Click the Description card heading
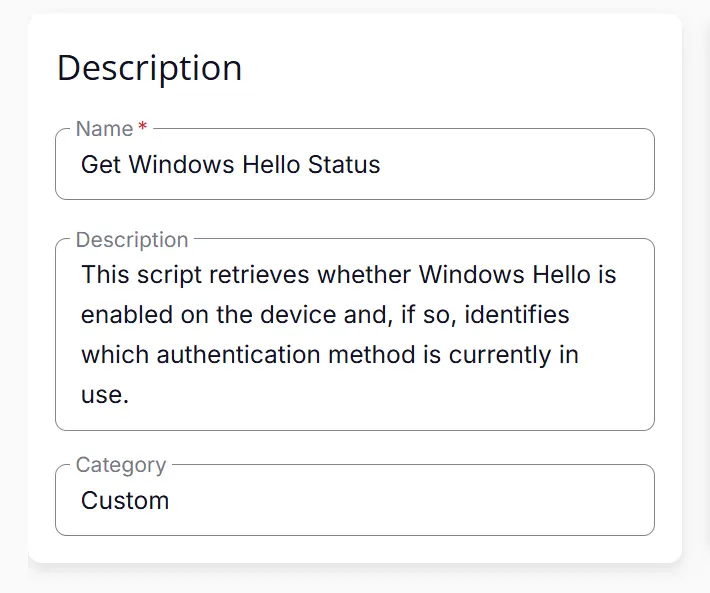 [149, 68]
